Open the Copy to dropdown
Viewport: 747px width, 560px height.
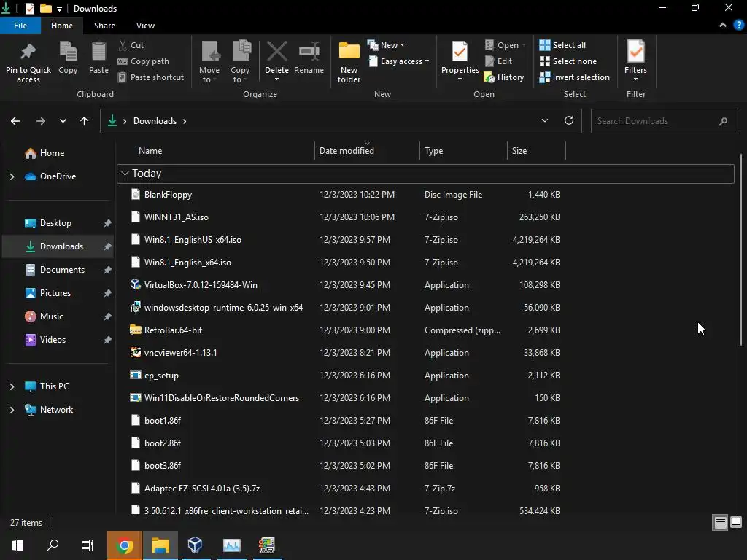(240, 62)
